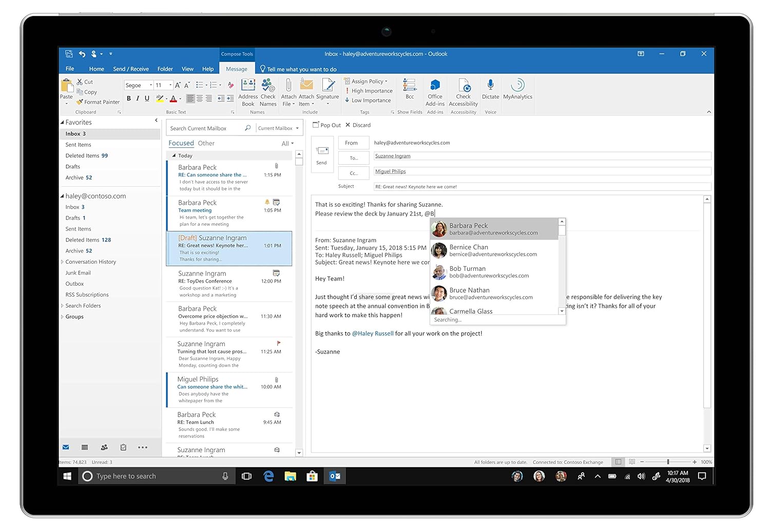Screen dimensions: 770x532
Task: Open the Current Mailbox search scope dropdown
Action: (x=278, y=128)
